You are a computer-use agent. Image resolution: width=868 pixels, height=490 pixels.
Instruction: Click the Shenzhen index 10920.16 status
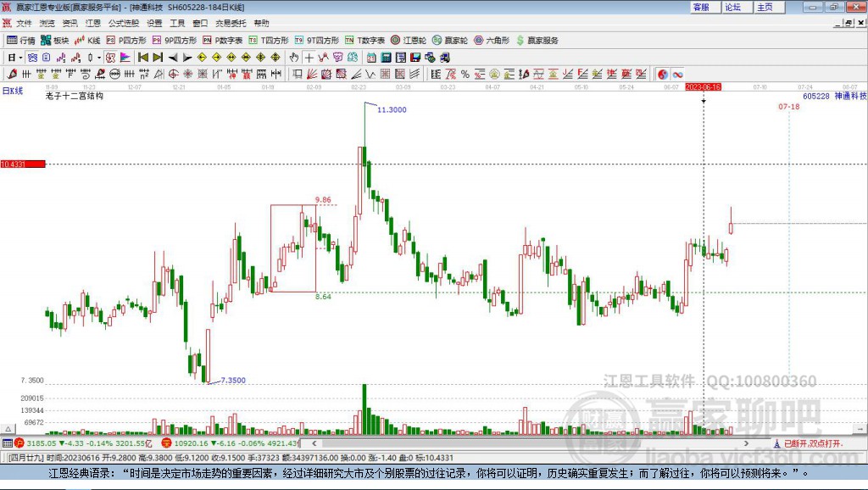[x=231, y=443]
